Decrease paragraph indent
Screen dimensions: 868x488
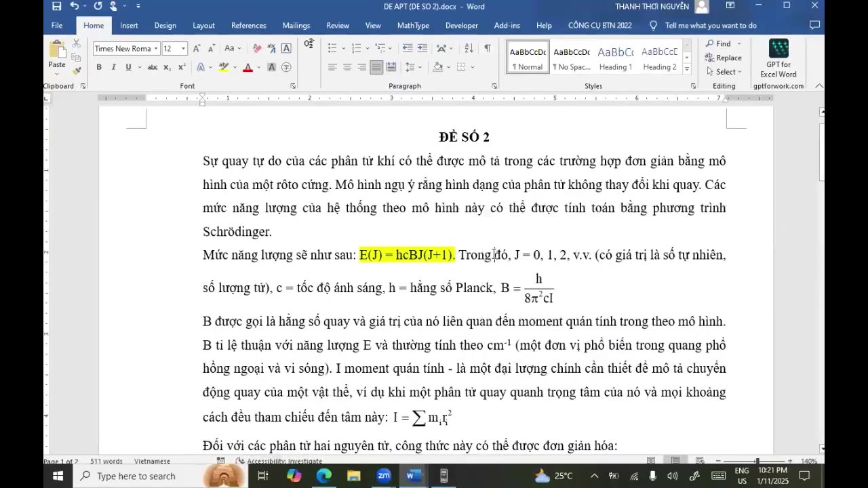pyautogui.click(x=408, y=48)
